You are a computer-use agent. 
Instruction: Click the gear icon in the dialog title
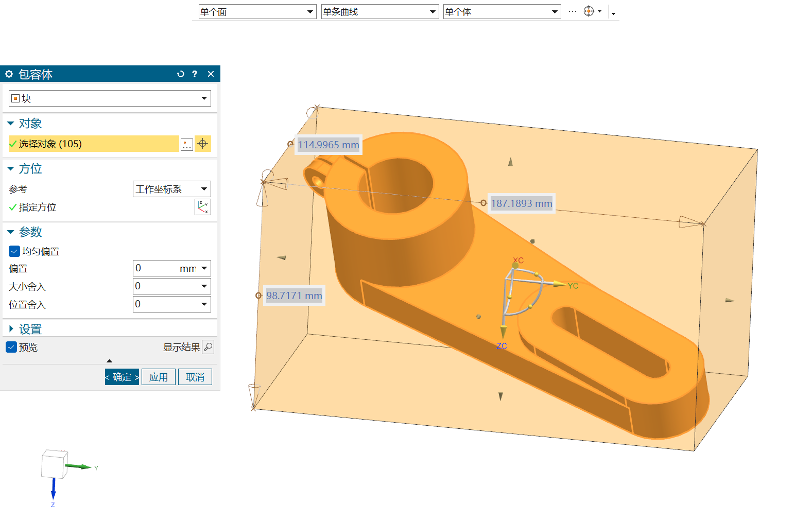coord(9,74)
